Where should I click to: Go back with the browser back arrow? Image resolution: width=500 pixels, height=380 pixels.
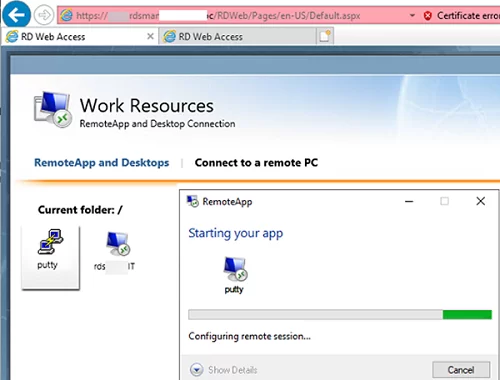(16, 15)
